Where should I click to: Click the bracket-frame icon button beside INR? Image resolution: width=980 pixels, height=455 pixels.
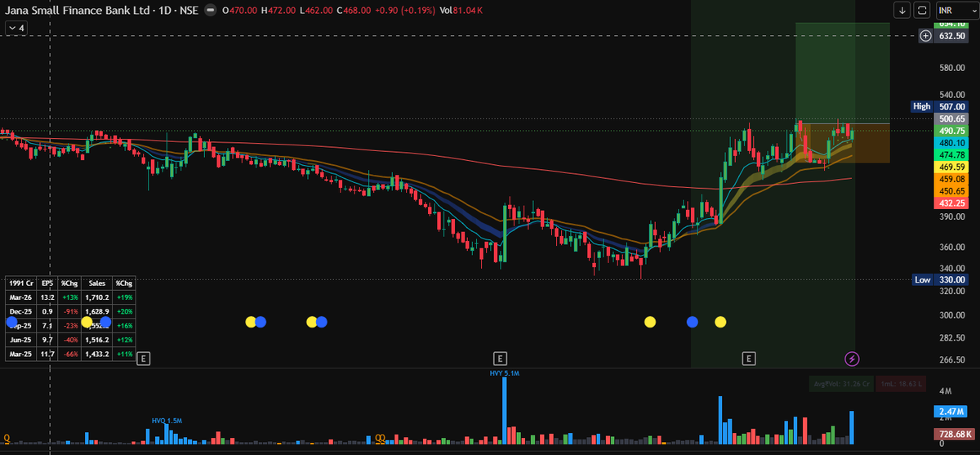tap(923, 10)
